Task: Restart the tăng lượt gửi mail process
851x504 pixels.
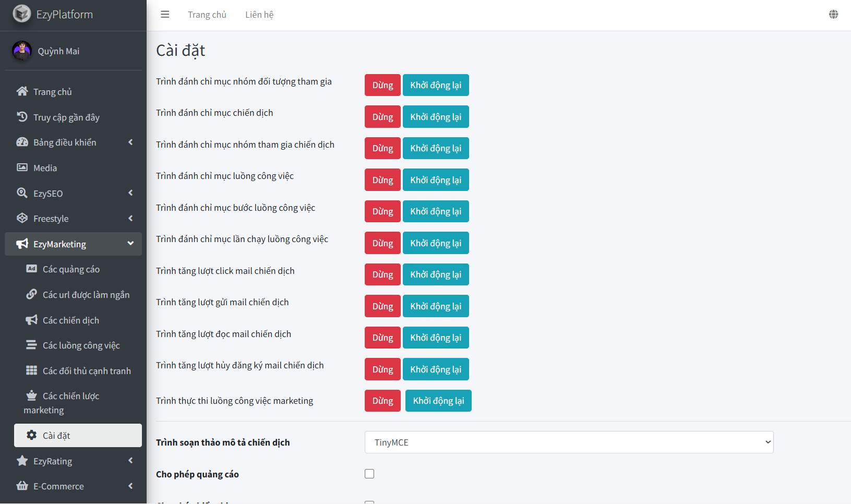Action: (x=436, y=306)
